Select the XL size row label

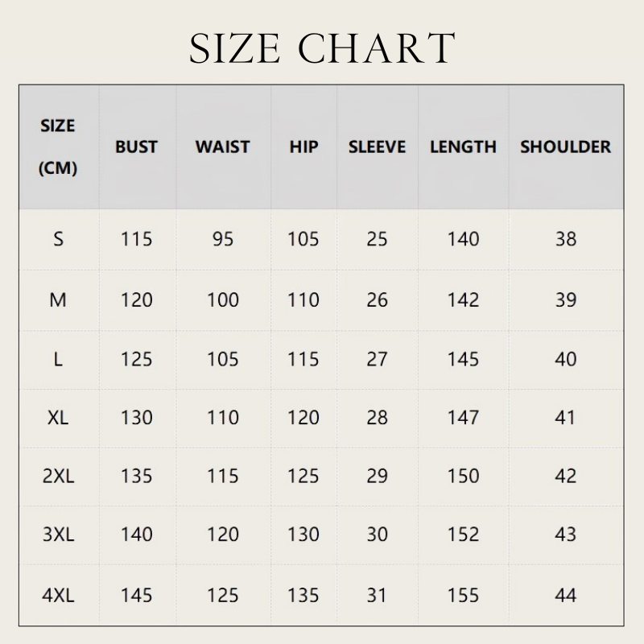click(58, 418)
